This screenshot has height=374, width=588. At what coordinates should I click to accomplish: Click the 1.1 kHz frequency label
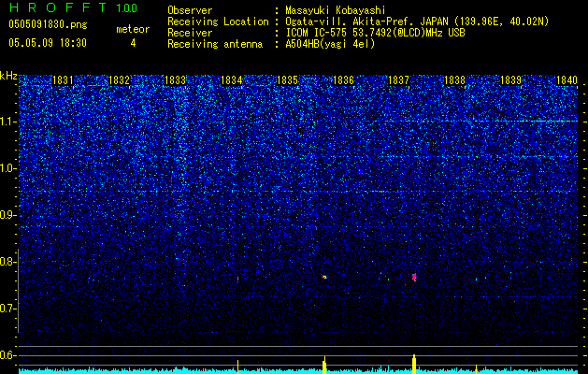[x=7, y=122]
